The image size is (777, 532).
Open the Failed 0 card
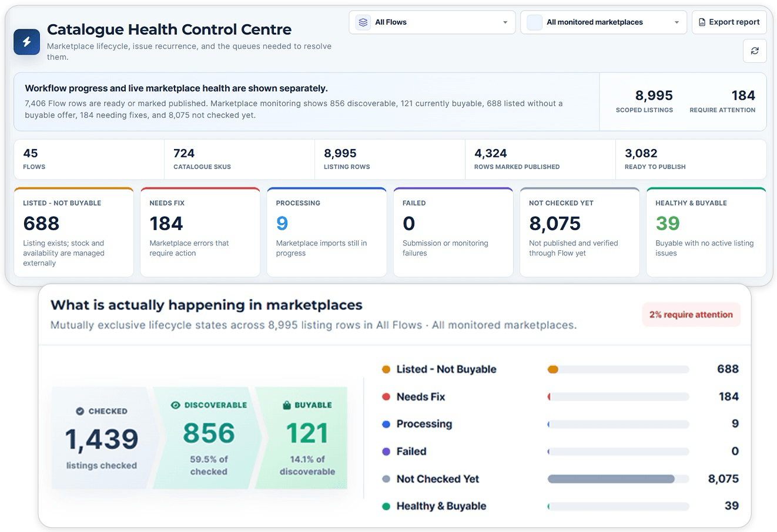pyautogui.click(x=453, y=233)
